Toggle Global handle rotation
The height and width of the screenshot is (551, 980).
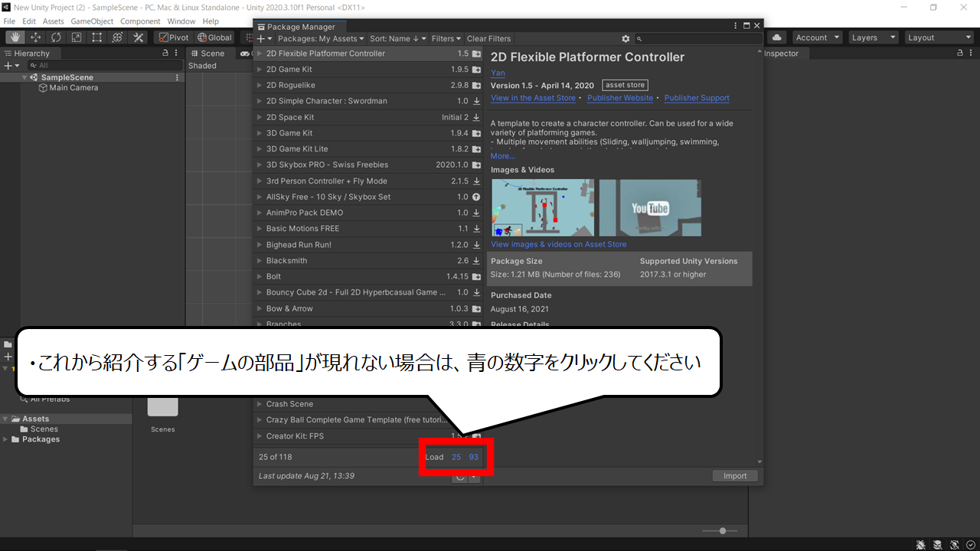click(x=214, y=37)
